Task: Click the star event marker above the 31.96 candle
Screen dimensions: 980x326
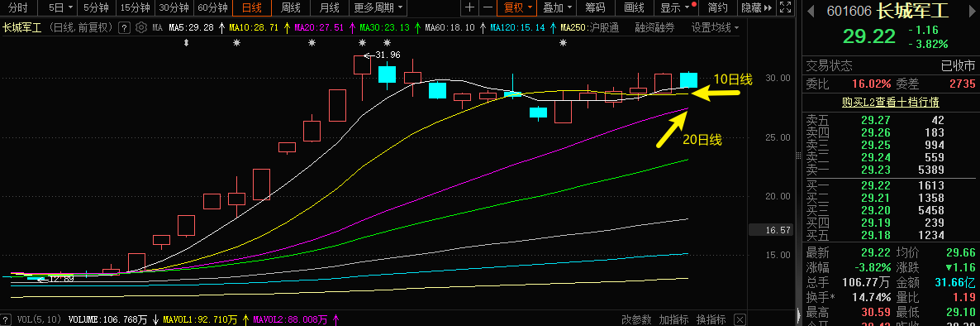Action: point(362,42)
